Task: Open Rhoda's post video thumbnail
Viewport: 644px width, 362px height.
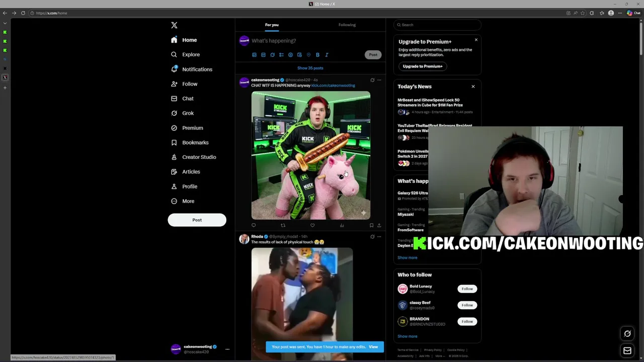Action: point(302,304)
